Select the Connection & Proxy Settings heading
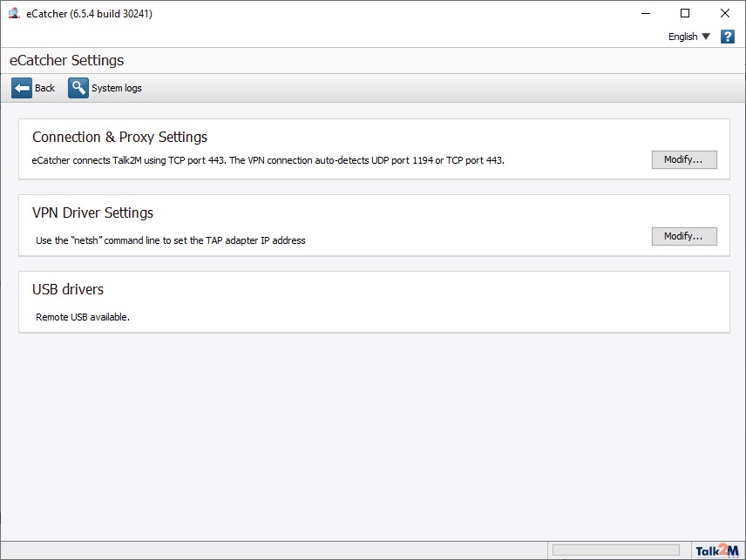This screenshot has height=560, width=746. tap(120, 137)
